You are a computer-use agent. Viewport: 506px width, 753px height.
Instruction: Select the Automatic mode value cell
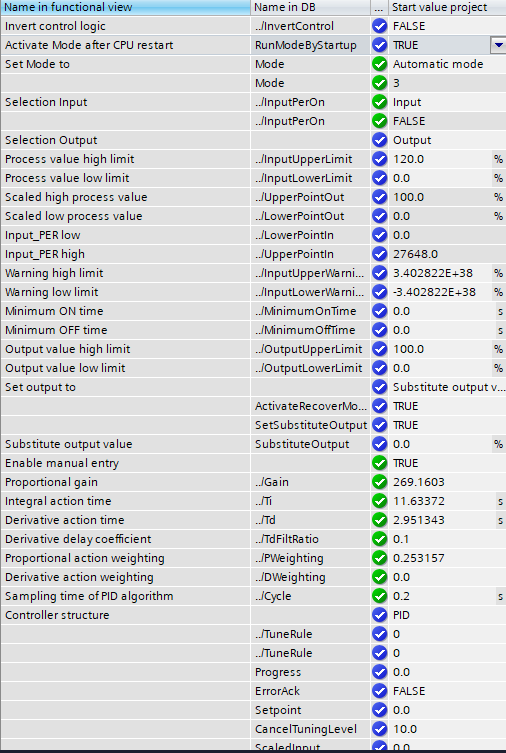[x=447, y=64]
